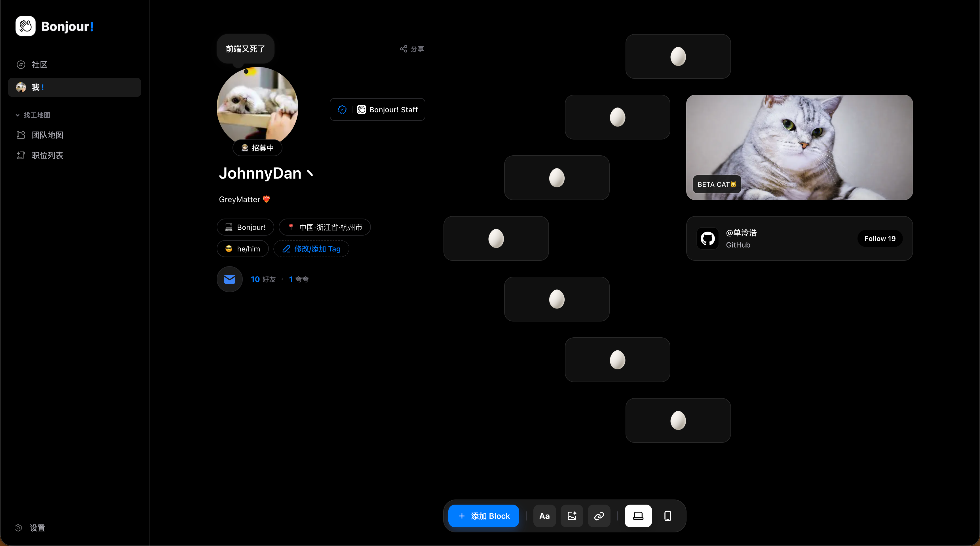Click the list icon beside 职位列表
This screenshot has height=546, width=980.
21,155
